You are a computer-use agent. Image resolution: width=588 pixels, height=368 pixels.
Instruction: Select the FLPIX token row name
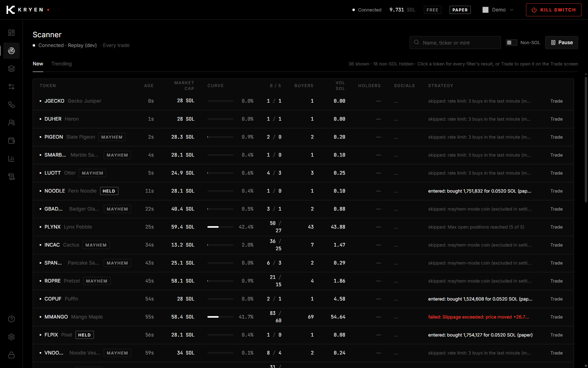(51, 335)
